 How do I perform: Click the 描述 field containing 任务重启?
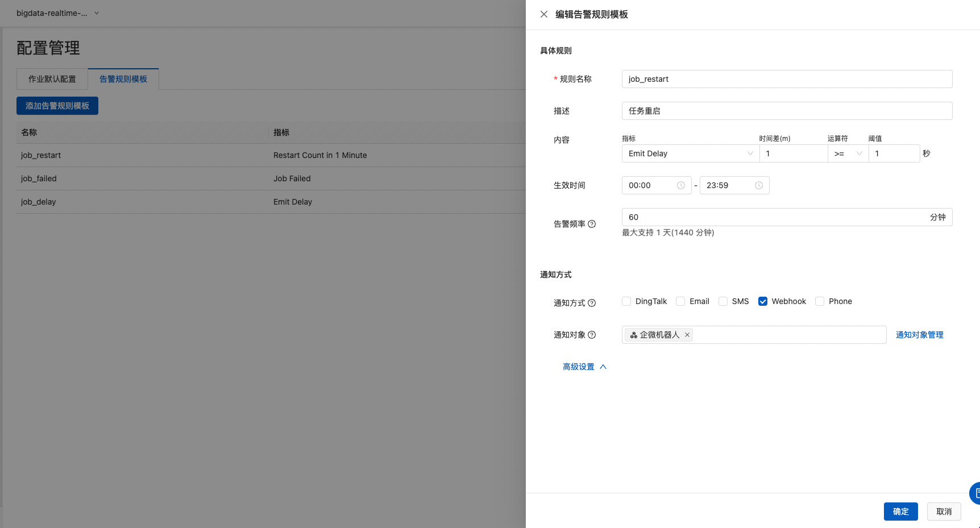pos(787,111)
